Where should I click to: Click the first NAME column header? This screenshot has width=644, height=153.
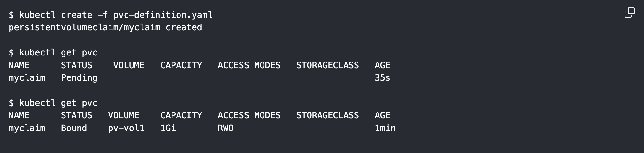pyautogui.click(x=19, y=65)
